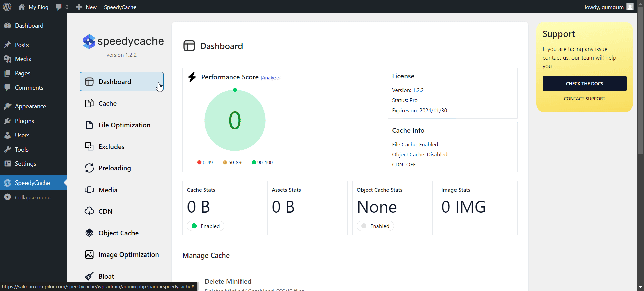Viewport: 644px width, 291px height.
Task: Click the Appearance brush icon
Action: [7, 106]
